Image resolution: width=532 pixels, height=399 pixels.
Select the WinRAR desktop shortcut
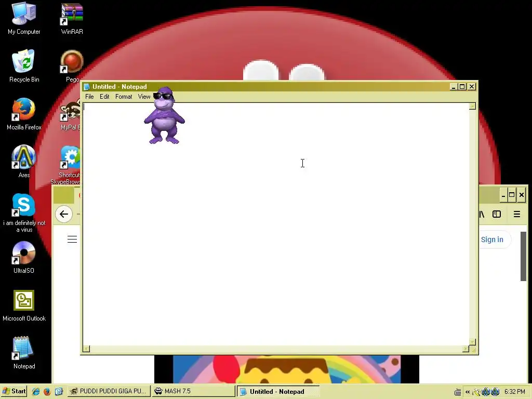72,19
